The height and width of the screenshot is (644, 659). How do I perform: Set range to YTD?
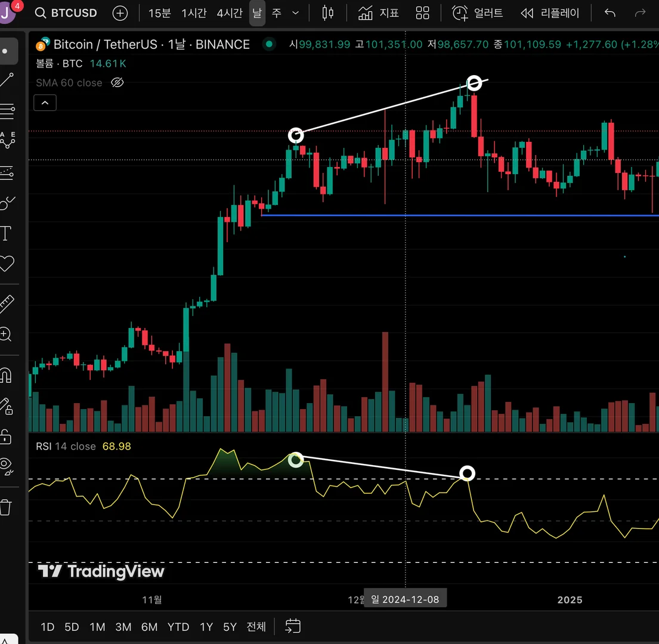pyautogui.click(x=178, y=627)
